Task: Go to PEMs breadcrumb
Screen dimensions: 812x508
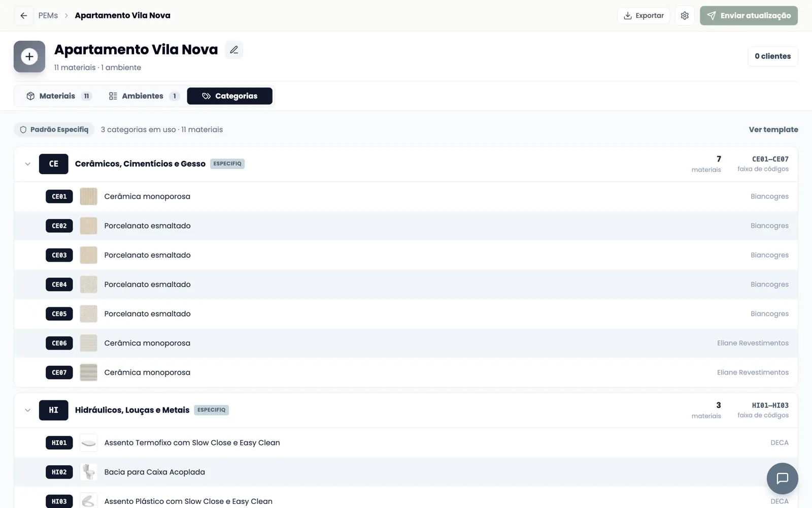Action: click(48, 16)
